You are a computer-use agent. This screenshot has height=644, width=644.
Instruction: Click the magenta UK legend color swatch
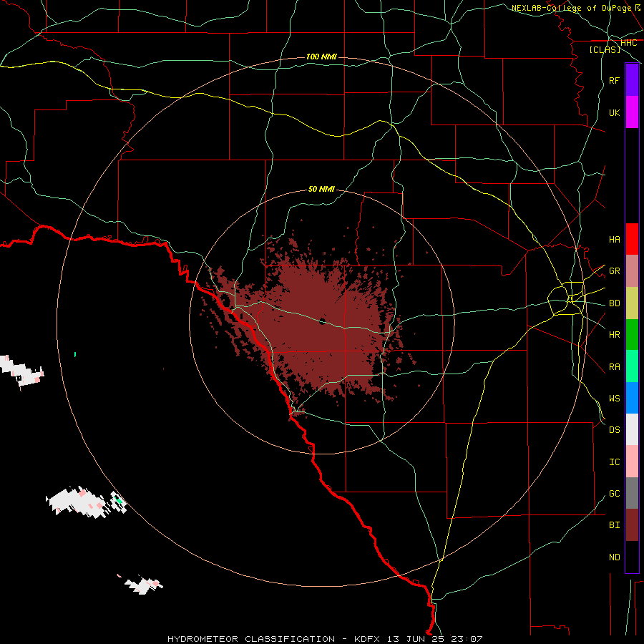(632, 112)
